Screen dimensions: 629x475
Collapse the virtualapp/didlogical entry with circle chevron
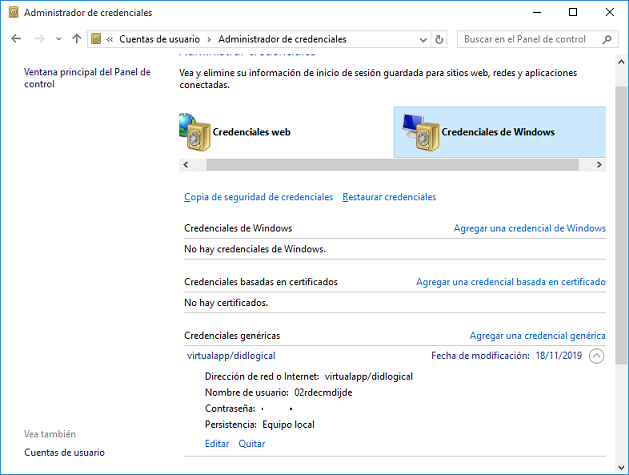click(x=597, y=356)
